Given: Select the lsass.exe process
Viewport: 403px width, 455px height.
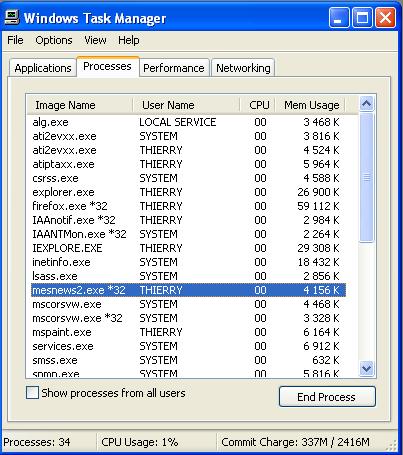Looking at the screenshot, I should coord(188,276).
